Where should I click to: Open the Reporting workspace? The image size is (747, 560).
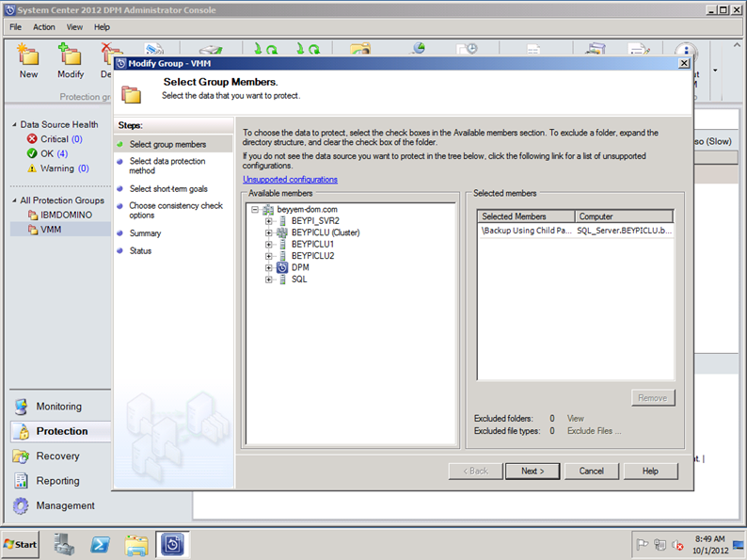(57, 481)
